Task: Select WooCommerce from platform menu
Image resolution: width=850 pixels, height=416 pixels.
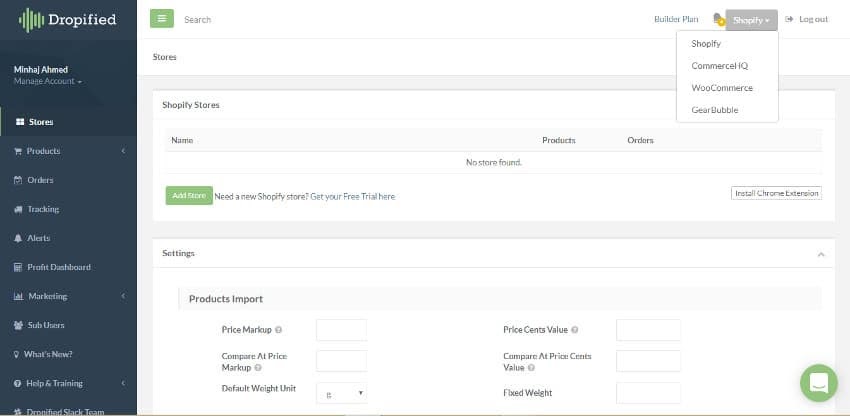Action: coord(721,88)
